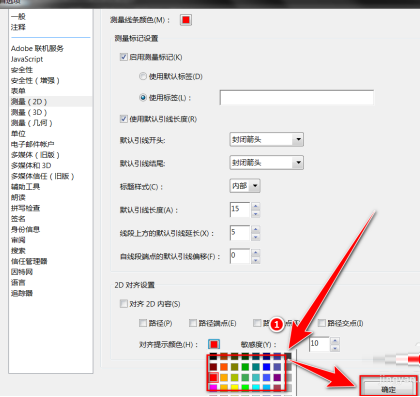Open 默认引线结尾 dropdown
Viewport: 420px width, 397px height.
(x=266, y=163)
